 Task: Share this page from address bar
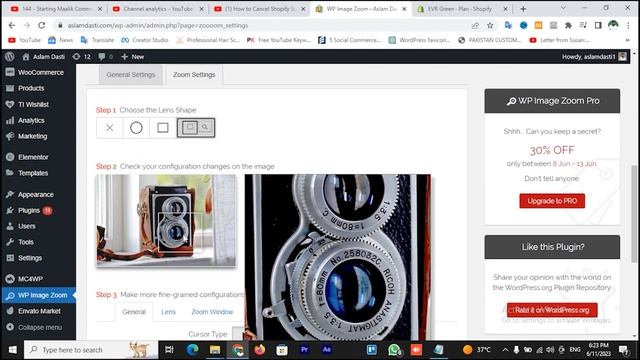[x=475, y=25]
